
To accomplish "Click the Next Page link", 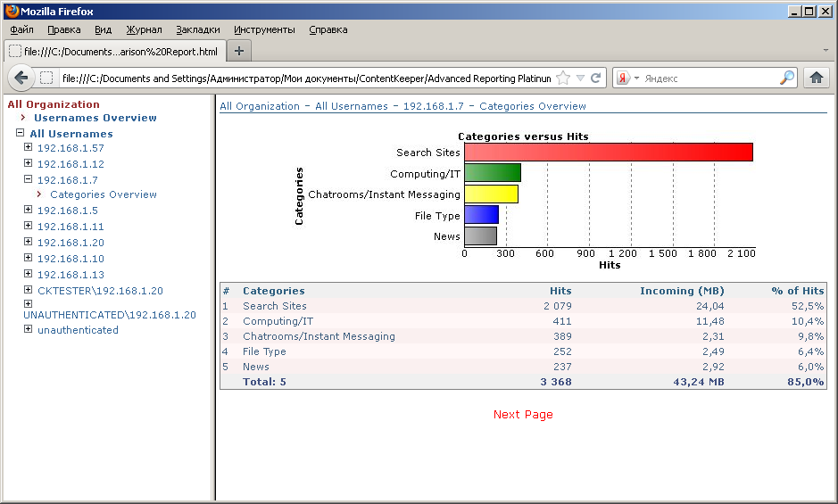I will [x=523, y=415].
